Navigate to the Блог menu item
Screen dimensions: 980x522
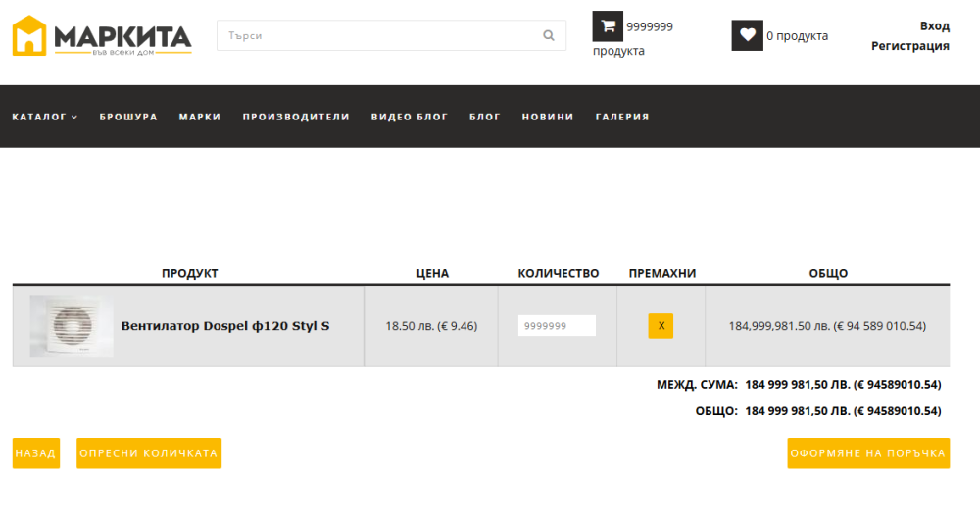[x=484, y=117]
